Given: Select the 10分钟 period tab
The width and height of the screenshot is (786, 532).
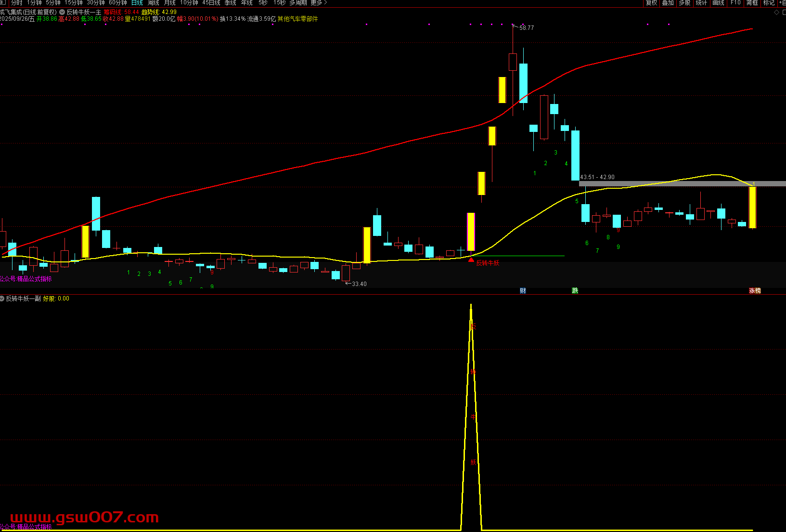Looking at the screenshot, I should [x=189, y=3].
